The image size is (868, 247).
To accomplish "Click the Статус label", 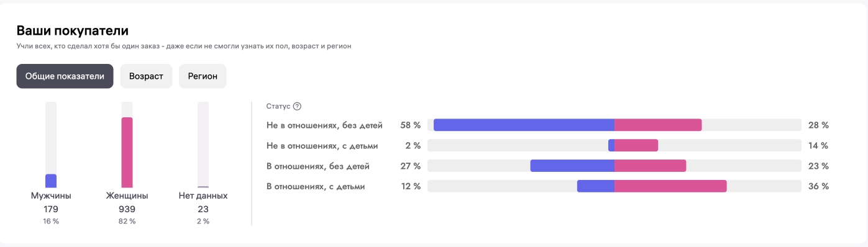I will pyautogui.click(x=278, y=106).
